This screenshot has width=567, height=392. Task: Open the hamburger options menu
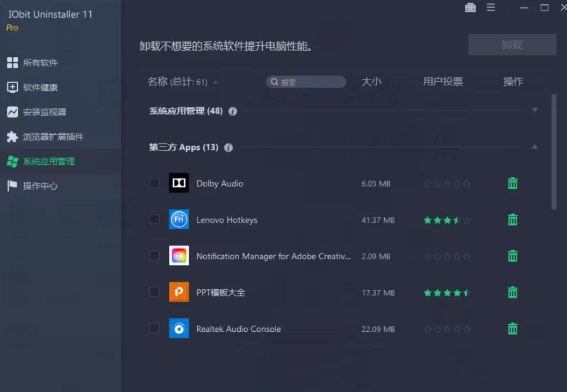coord(491,7)
